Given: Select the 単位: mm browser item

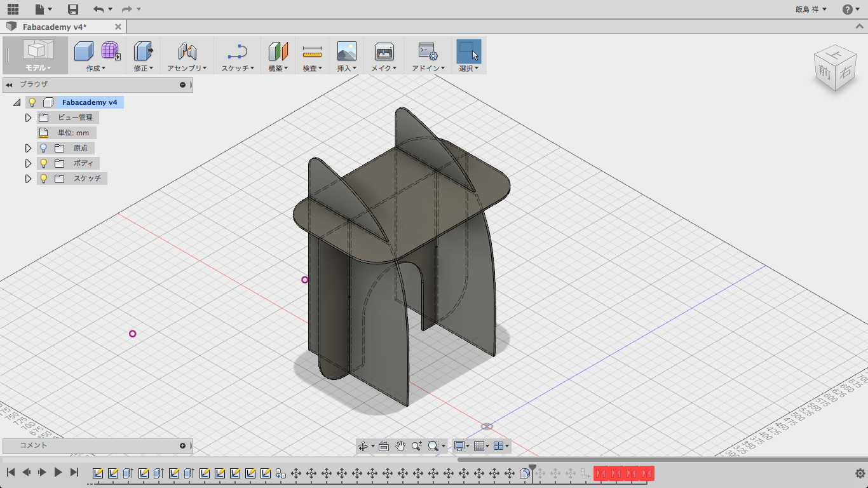Looking at the screenshot, I should coord(67,133).
